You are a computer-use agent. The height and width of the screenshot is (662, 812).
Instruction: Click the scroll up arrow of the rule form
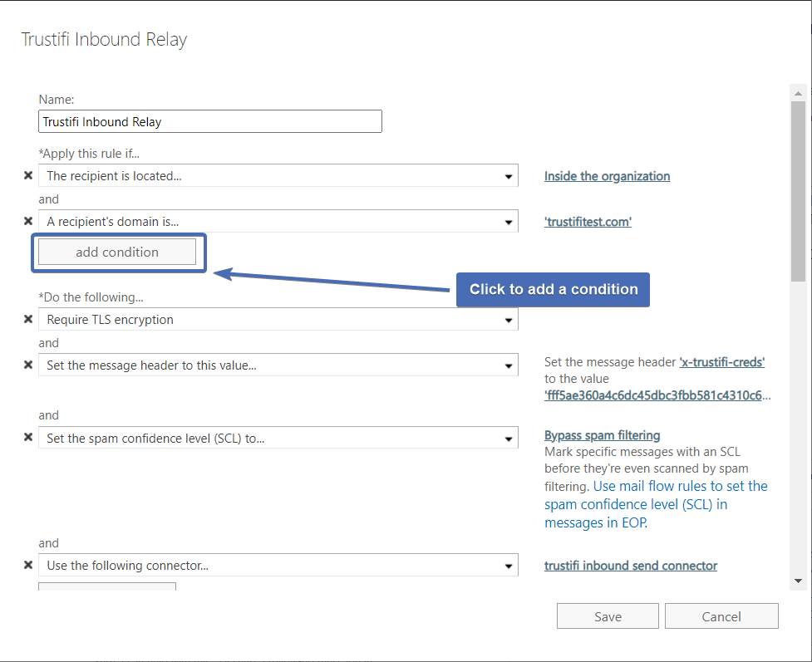pos(798,93)
